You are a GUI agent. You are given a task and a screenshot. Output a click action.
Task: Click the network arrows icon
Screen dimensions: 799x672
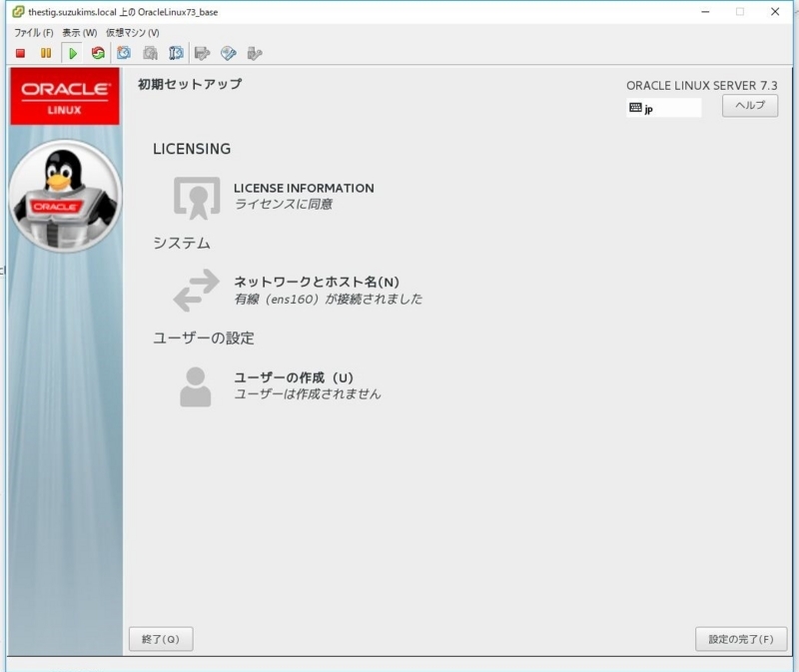point(196,291)
